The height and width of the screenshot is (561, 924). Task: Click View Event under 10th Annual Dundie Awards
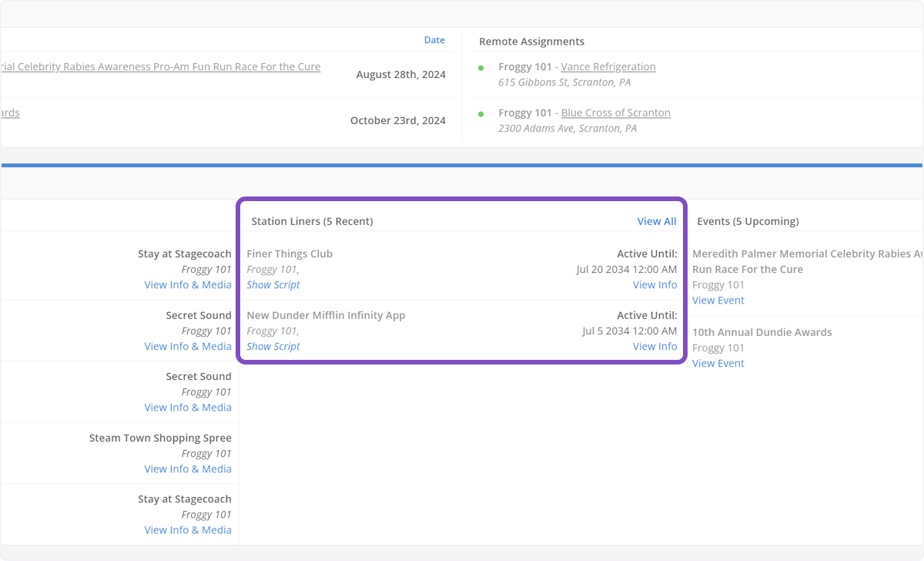pyautogui.click(x=718, y=364)
